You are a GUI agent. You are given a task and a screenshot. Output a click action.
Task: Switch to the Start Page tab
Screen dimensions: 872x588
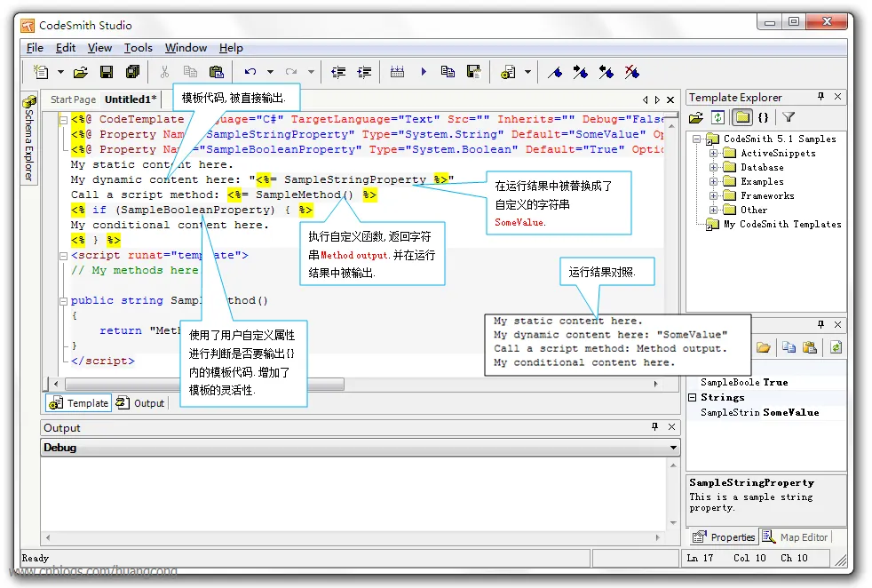coord(73,99)
